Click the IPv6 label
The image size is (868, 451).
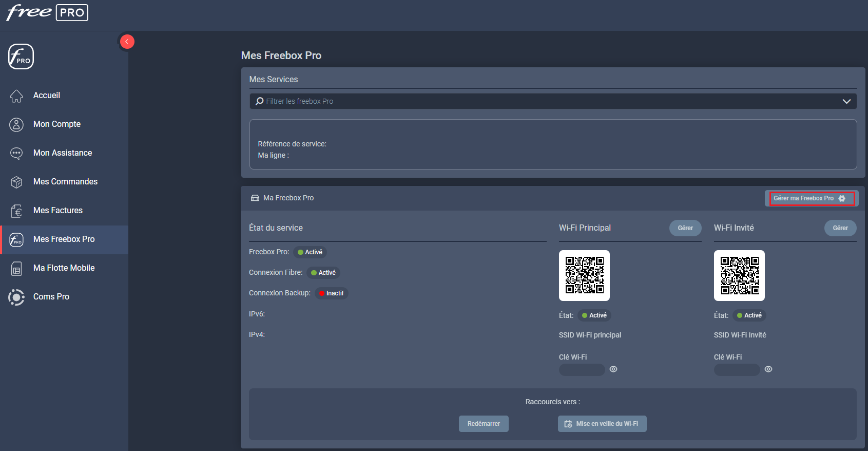pos(257,314)
